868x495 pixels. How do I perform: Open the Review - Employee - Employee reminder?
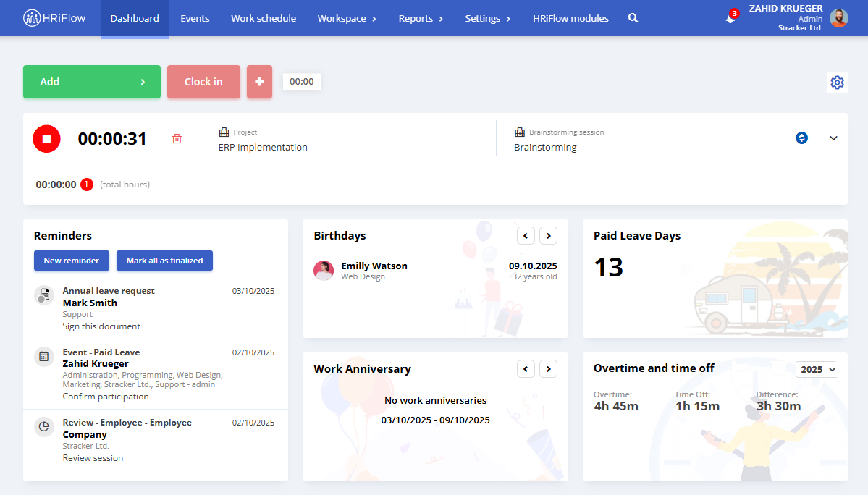pyautogui.click(x=156, y=440)
